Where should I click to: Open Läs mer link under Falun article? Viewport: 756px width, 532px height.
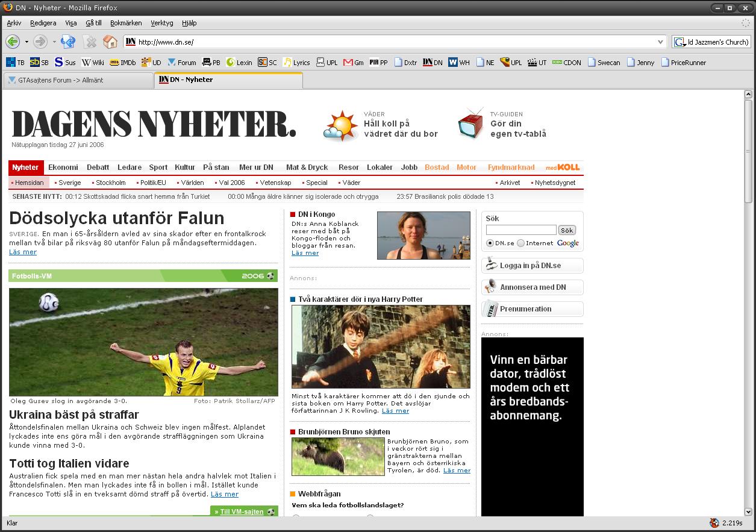point(23,252)
